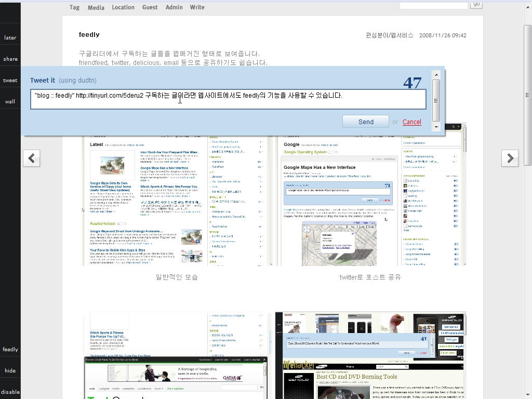Click the go search button
Image resolution: width=532 pixels, height=399 pixels.
476,4
